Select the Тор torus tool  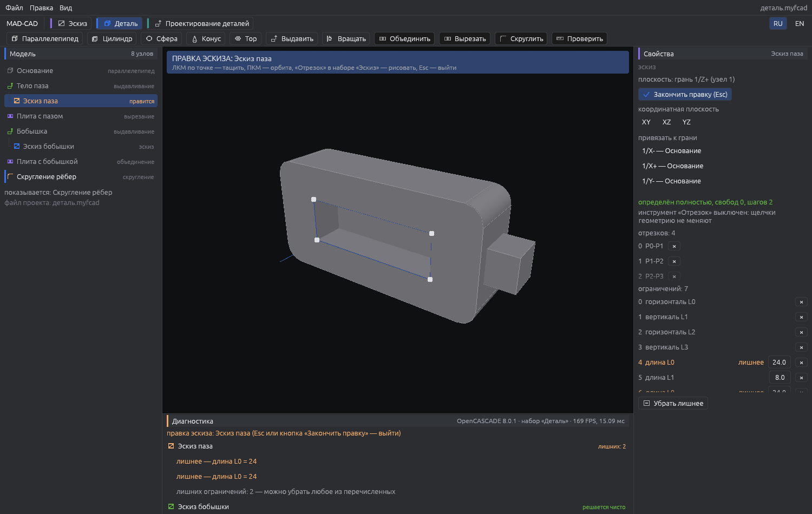[x=245, y=39]
